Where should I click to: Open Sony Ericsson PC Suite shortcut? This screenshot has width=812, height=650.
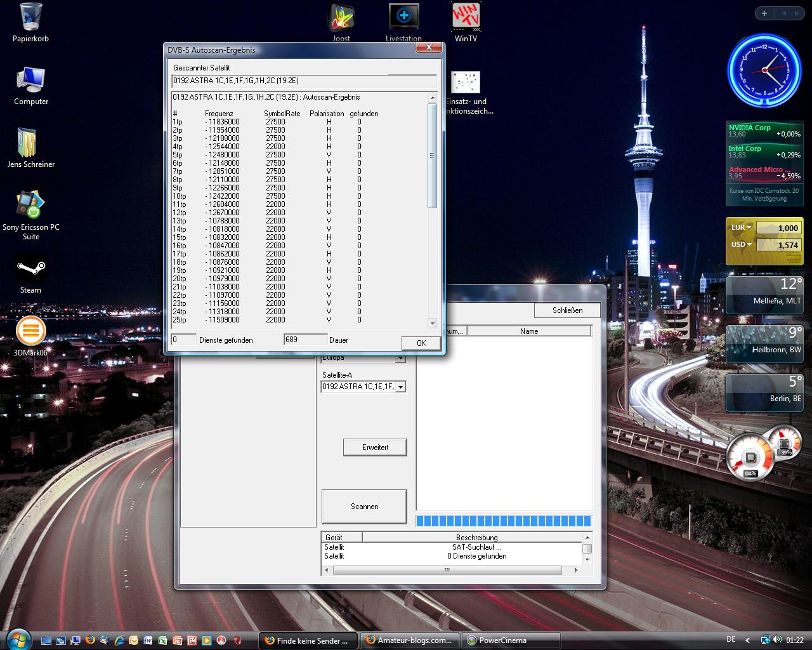(x=30, y=206)
